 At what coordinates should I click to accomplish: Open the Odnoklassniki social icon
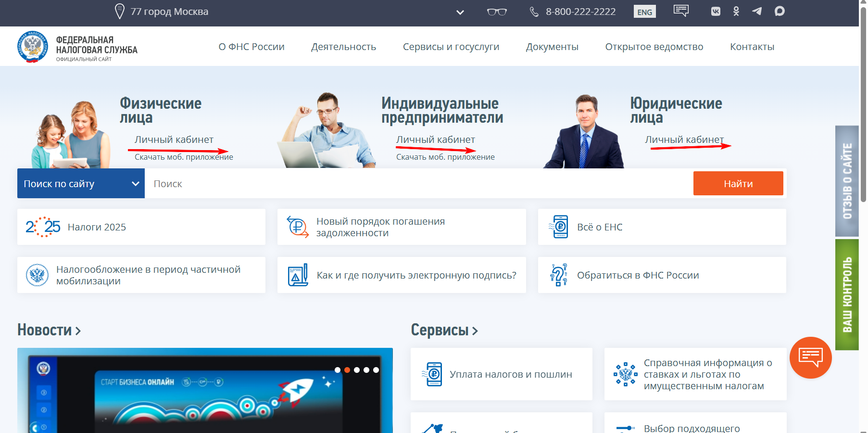click(736, 12)
